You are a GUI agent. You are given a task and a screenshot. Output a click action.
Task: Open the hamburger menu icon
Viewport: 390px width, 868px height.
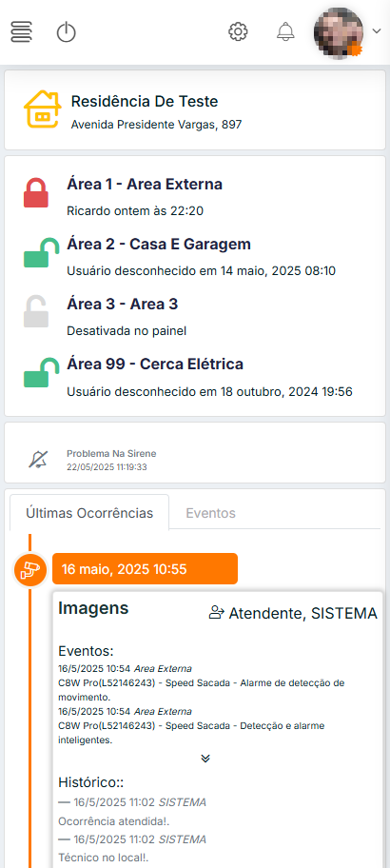tap(21, 32)
